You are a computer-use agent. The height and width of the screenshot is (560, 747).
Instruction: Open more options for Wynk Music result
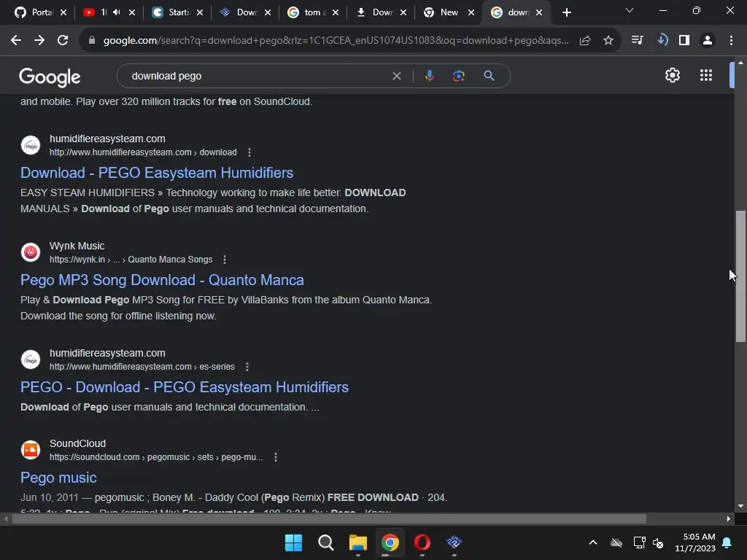coord(225,260)
